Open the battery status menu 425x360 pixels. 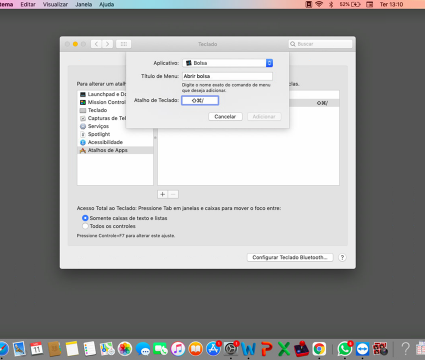(x=350, y=4)
